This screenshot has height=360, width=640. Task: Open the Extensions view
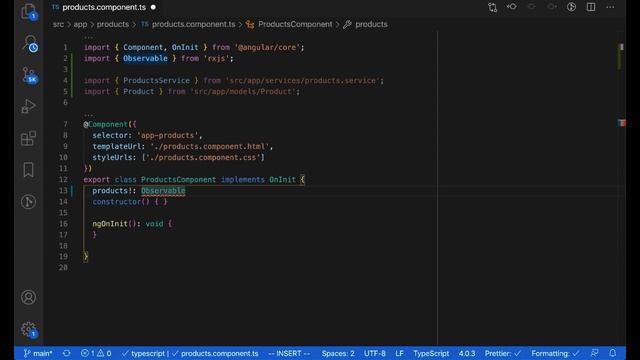[x=28, y=138]
